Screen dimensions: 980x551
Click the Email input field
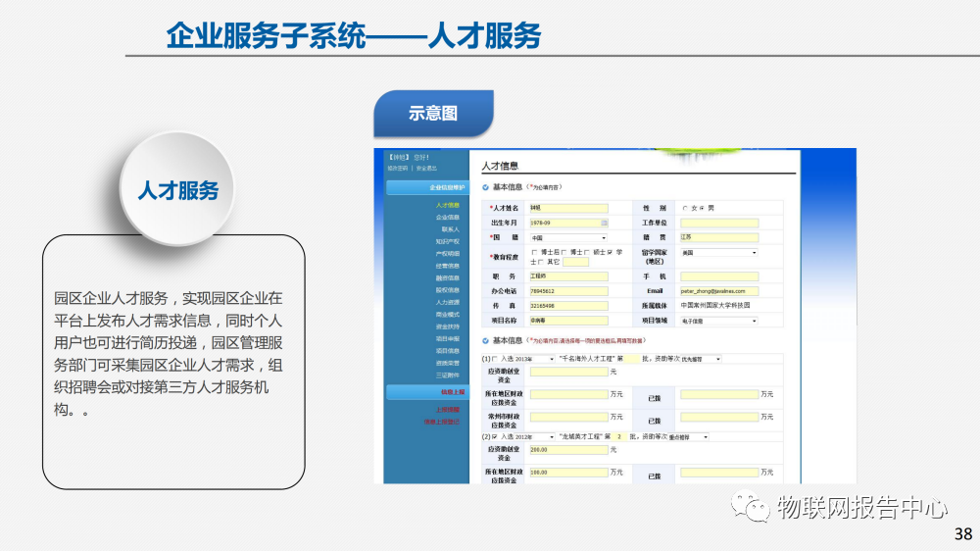pyautogui.click(x=719, y=291)
